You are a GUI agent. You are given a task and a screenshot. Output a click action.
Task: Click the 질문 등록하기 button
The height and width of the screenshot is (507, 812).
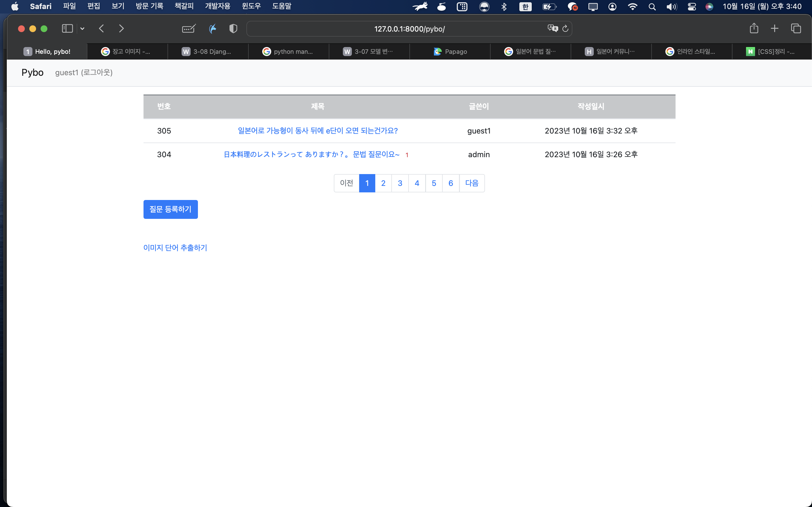[171, 209]
